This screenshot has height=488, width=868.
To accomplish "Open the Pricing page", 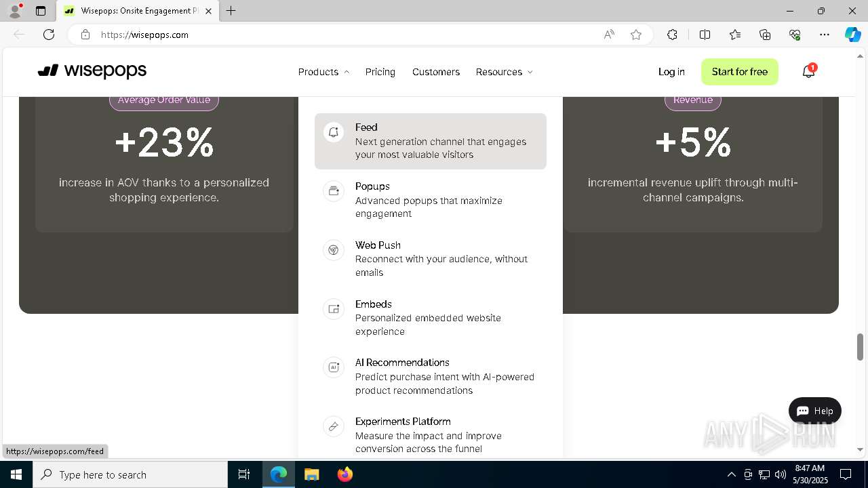I will tap(380, 72).
